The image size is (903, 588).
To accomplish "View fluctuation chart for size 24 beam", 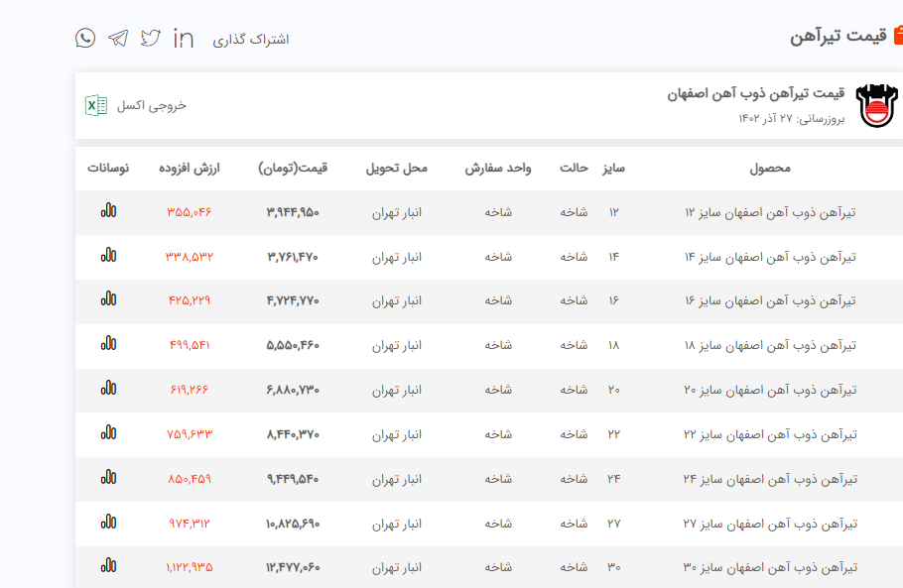I will pos(108,478).
